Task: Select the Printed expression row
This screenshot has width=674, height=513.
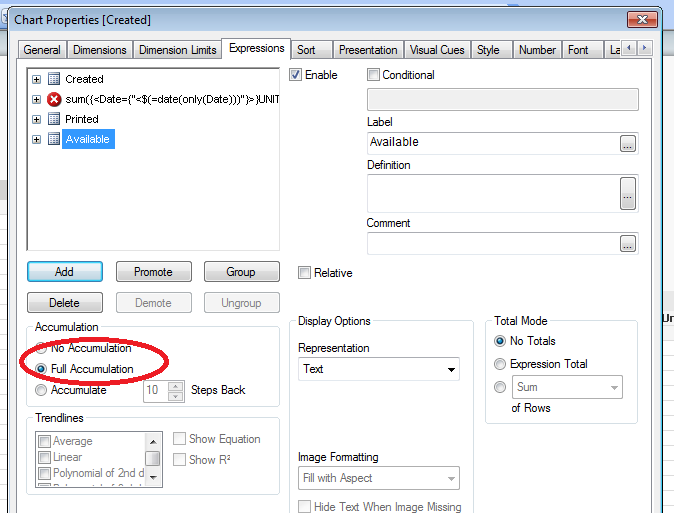Action: click(82, 119)
